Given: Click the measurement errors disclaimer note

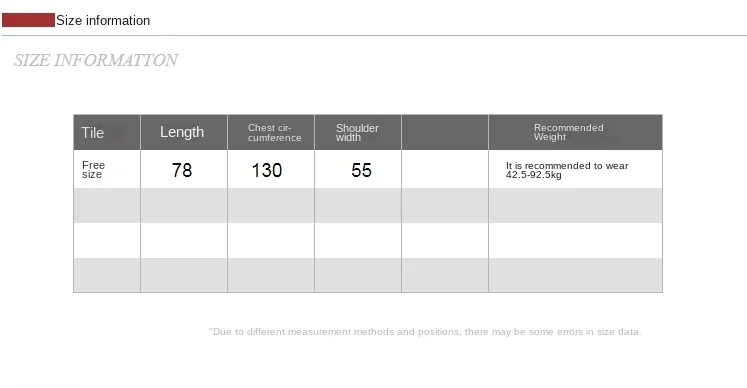Looking at the screenshot, I should pyautogui.click(x=425, y=332).
